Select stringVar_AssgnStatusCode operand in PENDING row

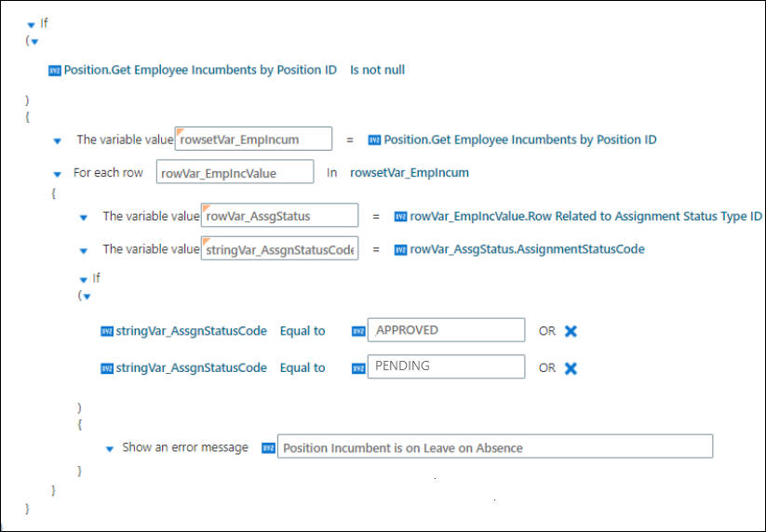tap(191, 367)
